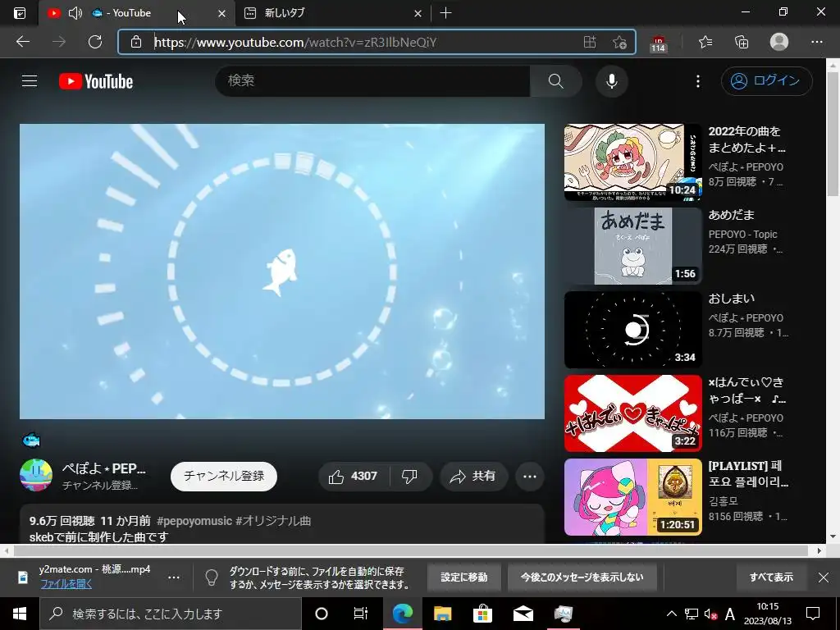Share the video with 共有
This screenshot has width=840, height=630.
pos(473,477)
